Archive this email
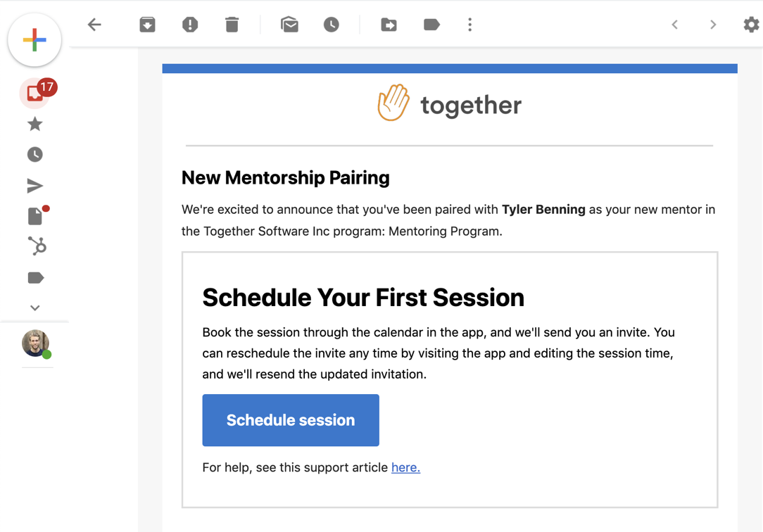This screenshot has height=532, width=763. click(147, 25)
